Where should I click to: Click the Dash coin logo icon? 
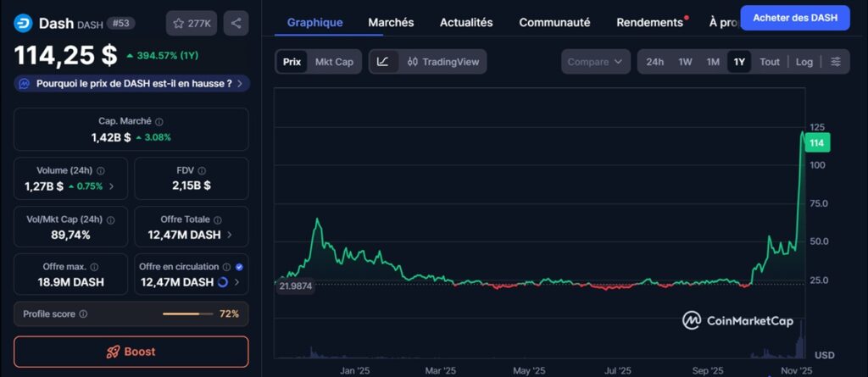[23, 23]
